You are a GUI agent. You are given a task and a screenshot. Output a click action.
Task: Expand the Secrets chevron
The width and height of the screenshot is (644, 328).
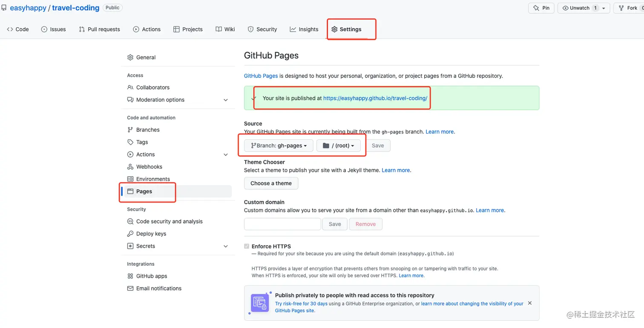point(226,246)
